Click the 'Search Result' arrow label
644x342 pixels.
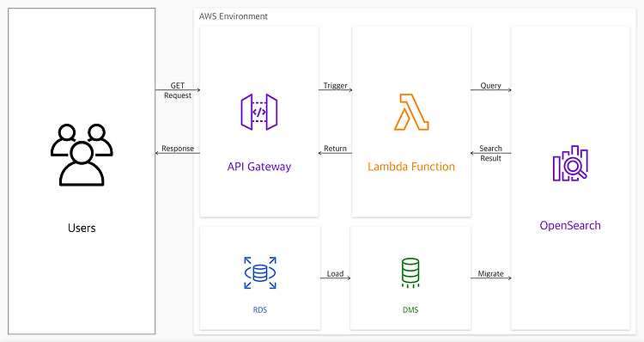(491, 153)
